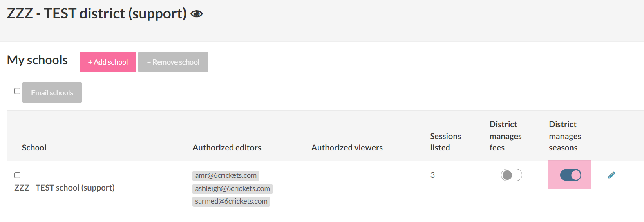Click the District manages seasons column header

click(565, 136)
